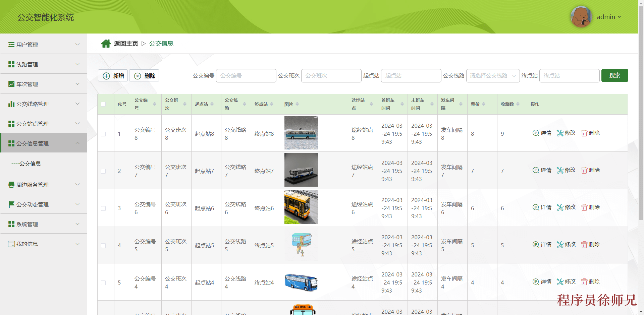
Task: Check the checkbox for row 公交编号8
Action: pos(103,134)
